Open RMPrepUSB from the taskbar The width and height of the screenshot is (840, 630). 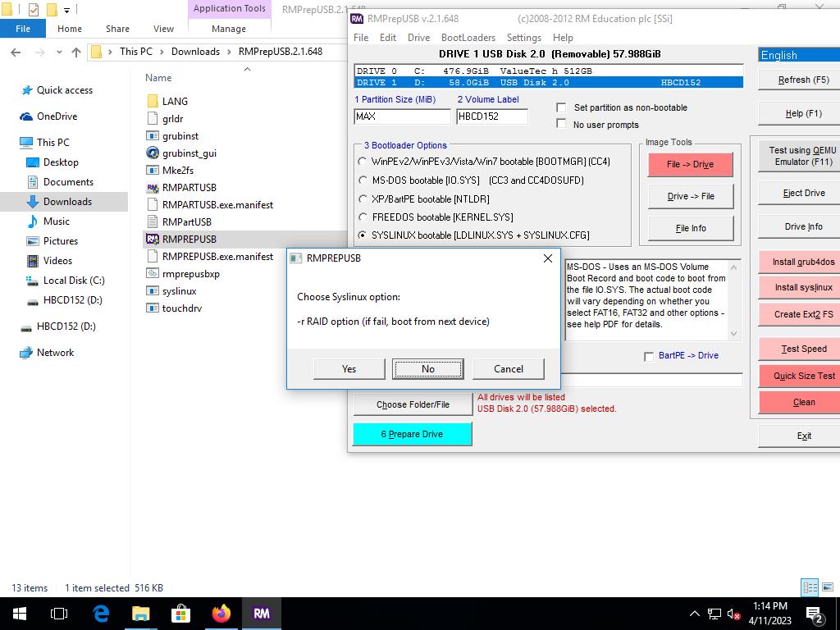pos(262,613)
